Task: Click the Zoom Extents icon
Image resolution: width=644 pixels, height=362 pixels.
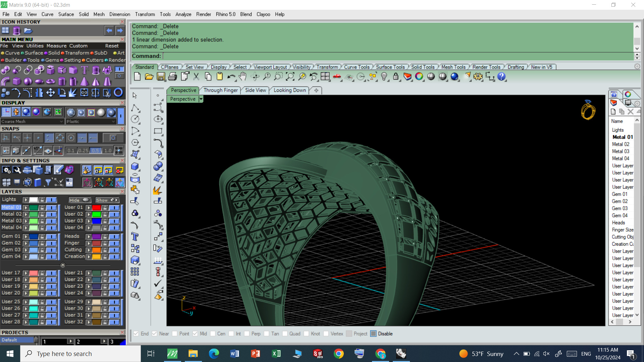Action: (x=290, y=77)
